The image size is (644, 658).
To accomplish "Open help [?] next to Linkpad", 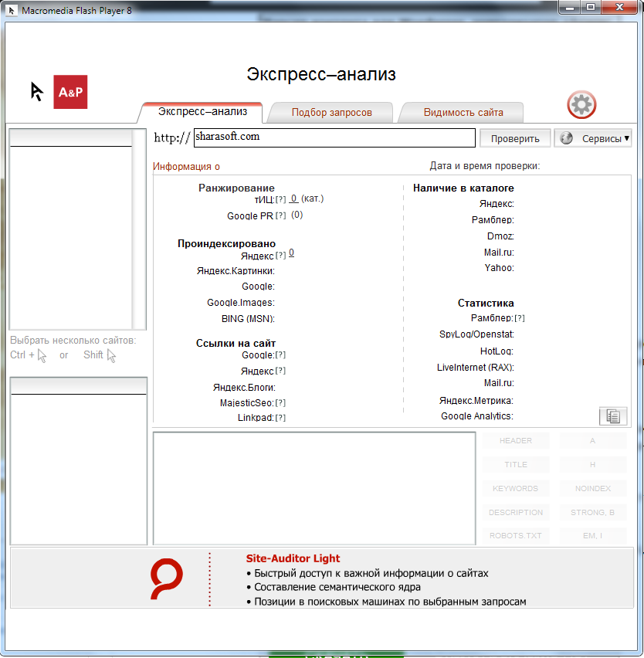I will tap(280, 418).
